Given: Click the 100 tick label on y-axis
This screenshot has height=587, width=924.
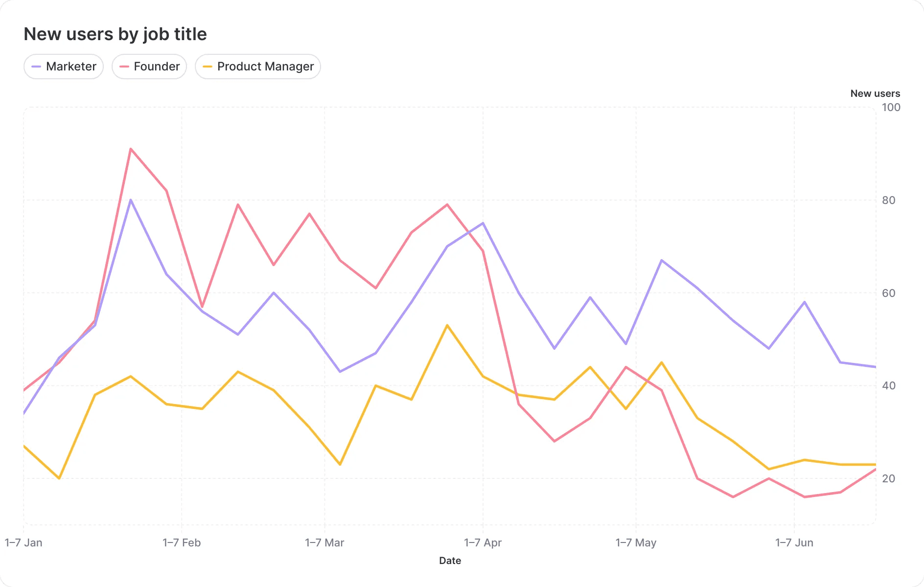Looking at the screenshot, I should (891, 108).
